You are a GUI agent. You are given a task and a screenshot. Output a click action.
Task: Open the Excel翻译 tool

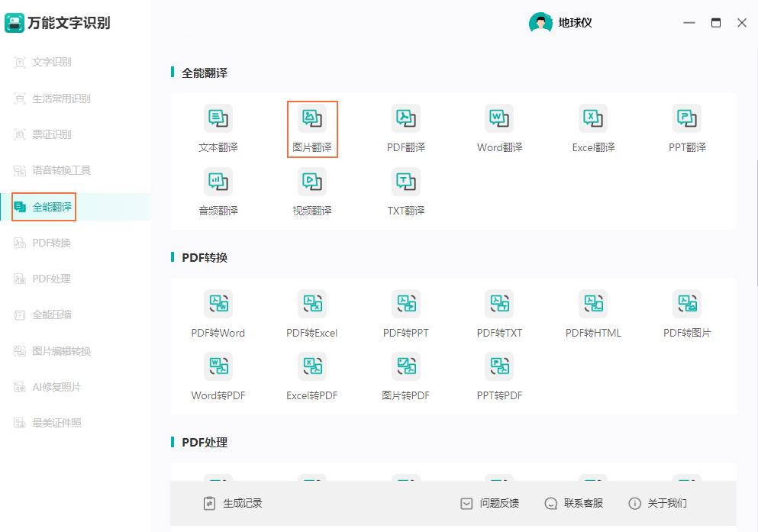click(x=592, y=127)
